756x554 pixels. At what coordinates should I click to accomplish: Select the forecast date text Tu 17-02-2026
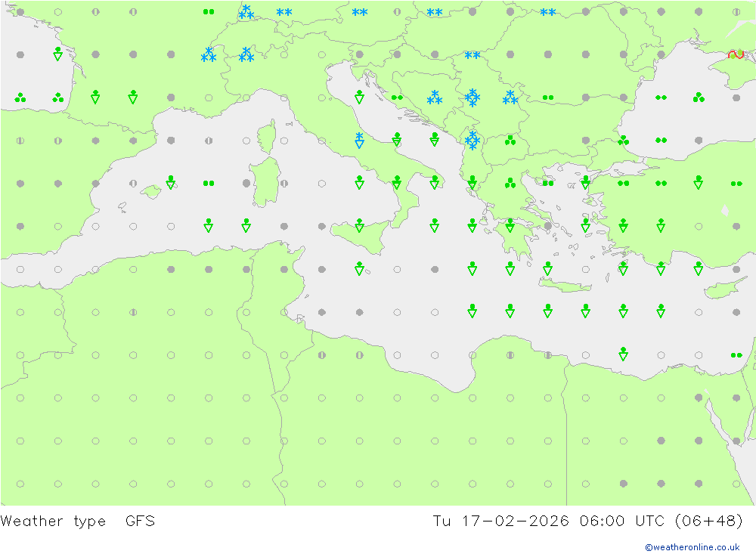pos(500,521)
